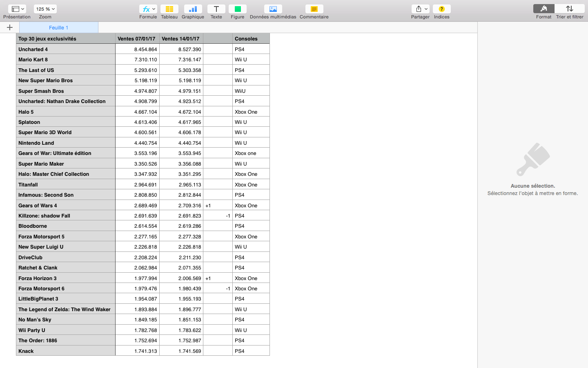The image size is (588, 368).
Task: Click the sales value 8.454.864
Action: coord(137,49)
